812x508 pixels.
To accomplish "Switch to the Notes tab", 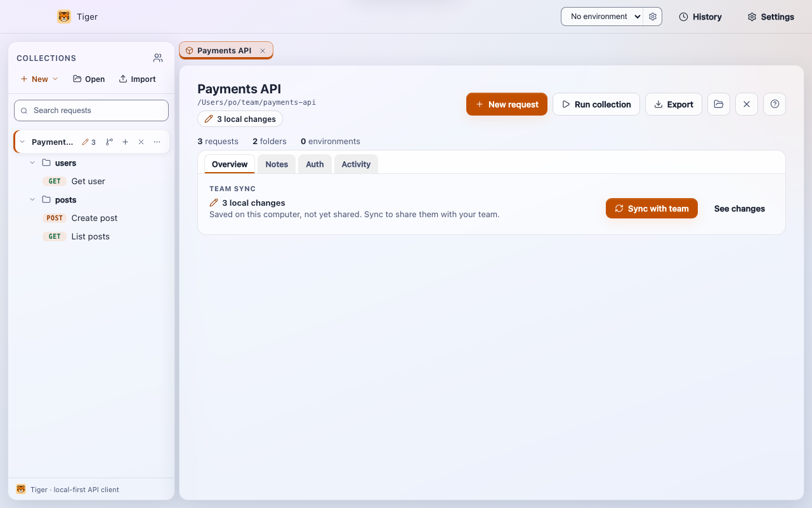I will point(277,164).
